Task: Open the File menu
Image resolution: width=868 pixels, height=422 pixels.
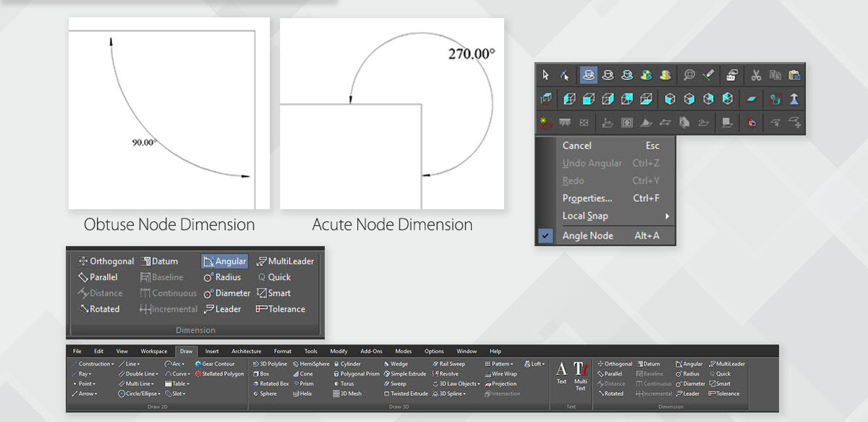Action: [77, 351]
